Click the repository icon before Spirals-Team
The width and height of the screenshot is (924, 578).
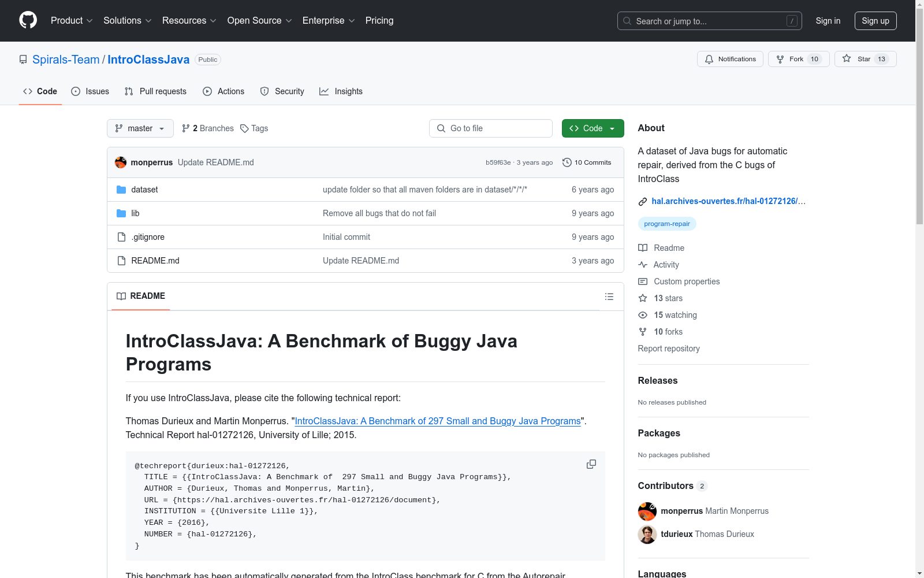click(23, 60)
